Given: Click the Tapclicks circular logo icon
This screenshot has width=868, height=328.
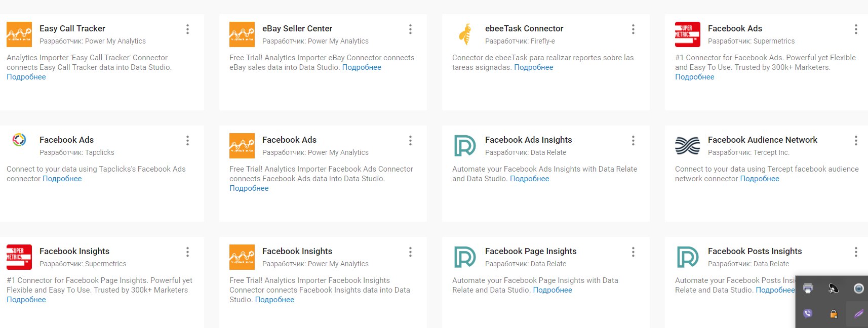Looking at the screenshot, I should 19,140.
